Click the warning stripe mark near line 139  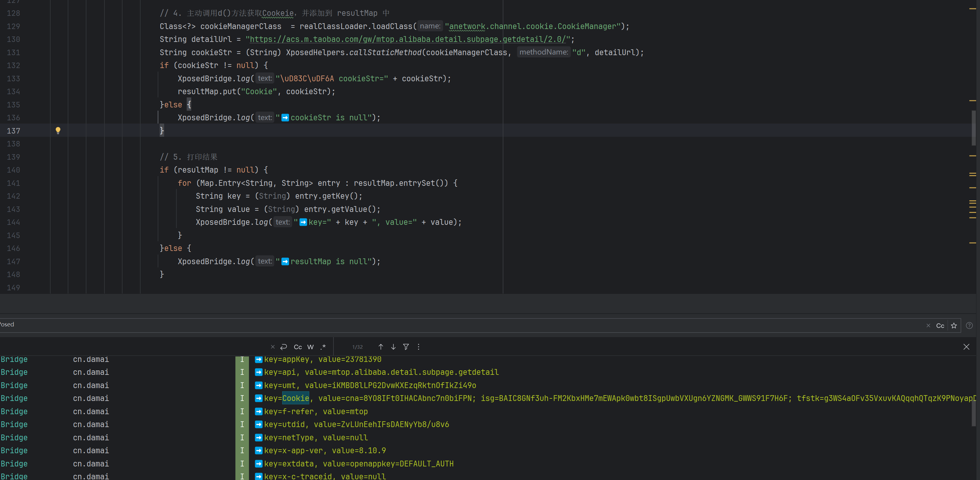973,156
